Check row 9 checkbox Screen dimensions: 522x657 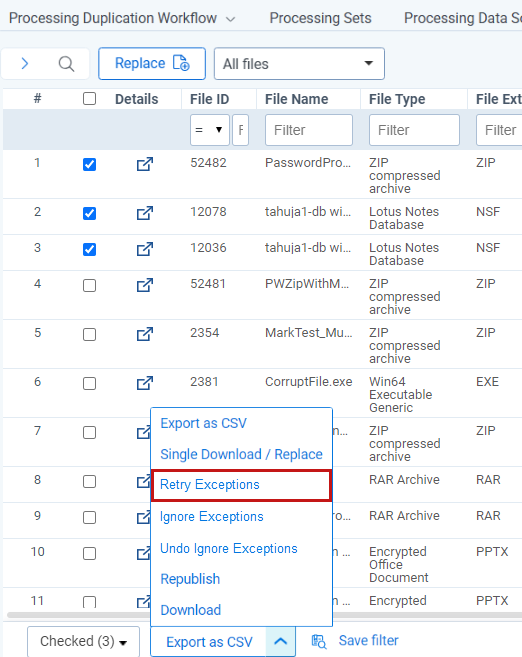click(x=89, y=517)
